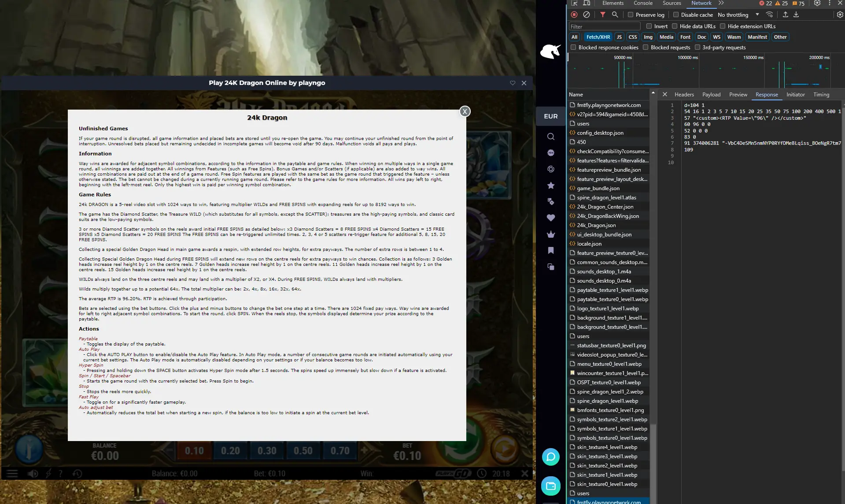This screenshot has width=845, height=504.
Task: Favorite the game with heart icon in title bar
Action: click(513, 83)
